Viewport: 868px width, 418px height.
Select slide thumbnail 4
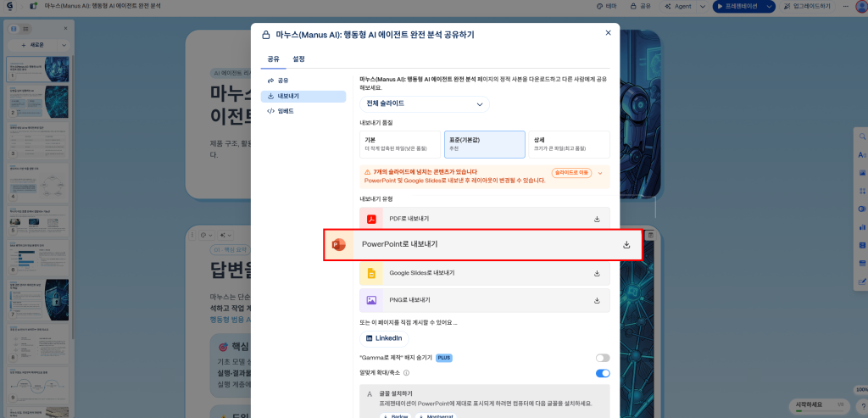pyautogui.click(x=37, y=181)
